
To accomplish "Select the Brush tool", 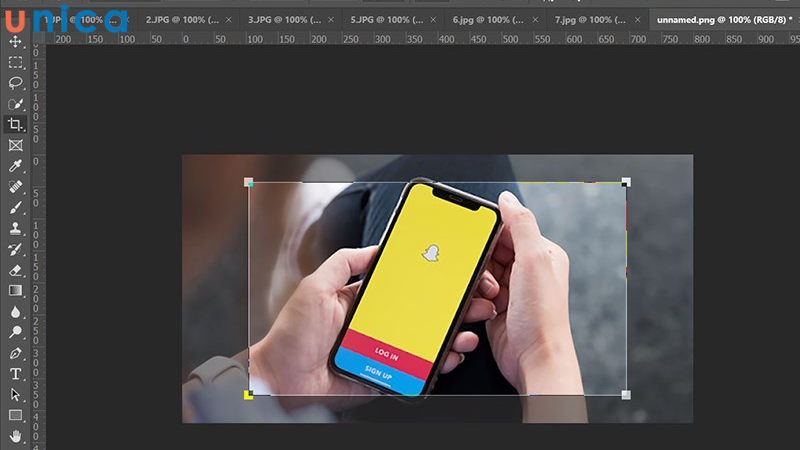I will click(x=15, y=208).
